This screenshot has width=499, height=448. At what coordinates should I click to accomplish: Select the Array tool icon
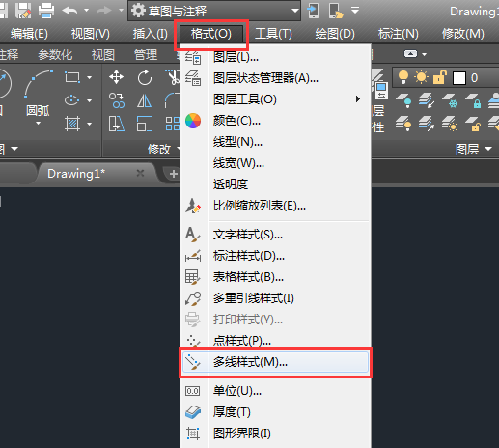(173, 124)
